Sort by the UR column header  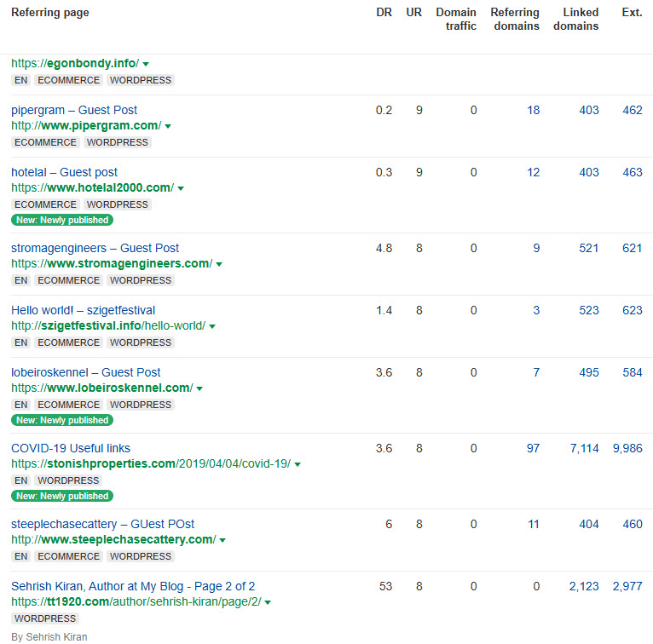coord(414,13)
